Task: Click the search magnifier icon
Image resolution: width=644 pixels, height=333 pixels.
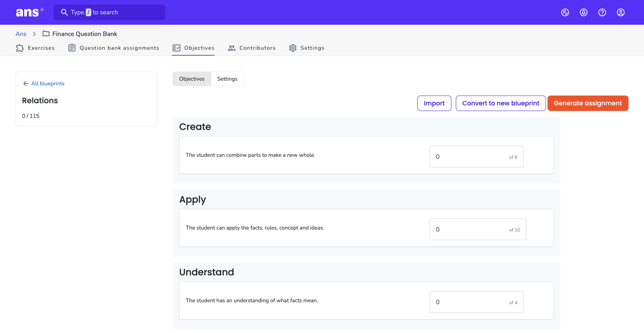Action: pos(64,12)
